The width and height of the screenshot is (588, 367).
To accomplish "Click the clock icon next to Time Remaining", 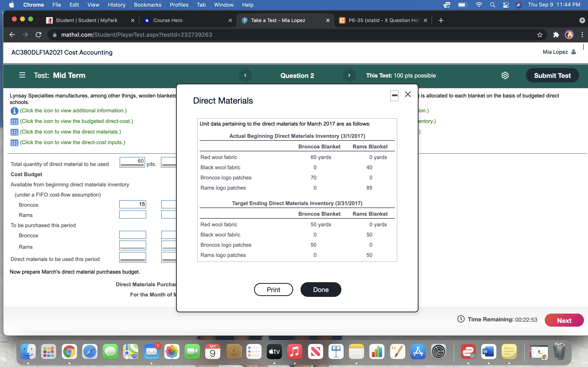I will coord(461,319).
